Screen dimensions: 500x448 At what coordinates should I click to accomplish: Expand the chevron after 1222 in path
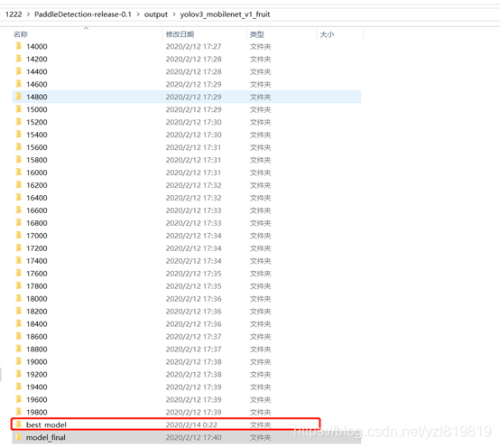pos(28,14)
